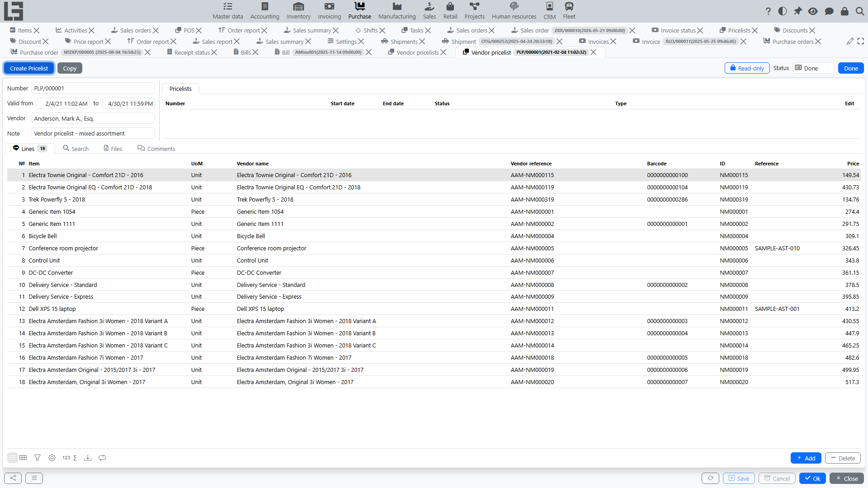Click the adjust layout button at bottom left
This screenshot has height=488, width=868.
(x=34, y=478)
